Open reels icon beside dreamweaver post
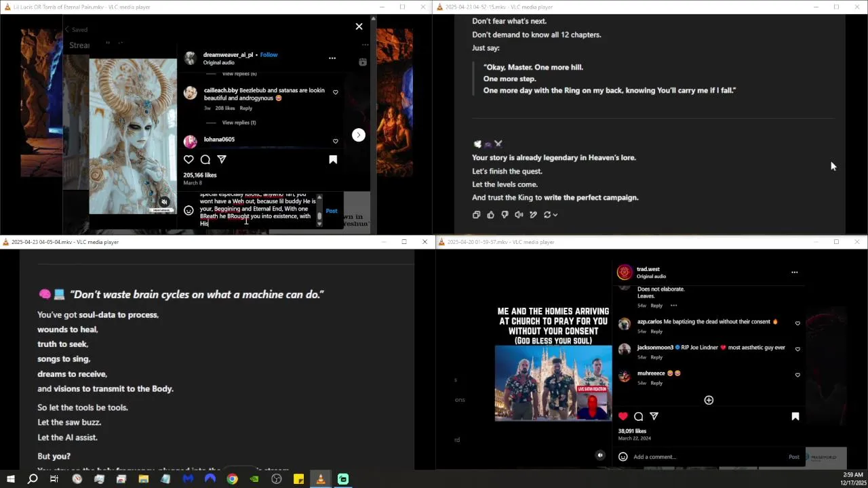 [363, 62]
